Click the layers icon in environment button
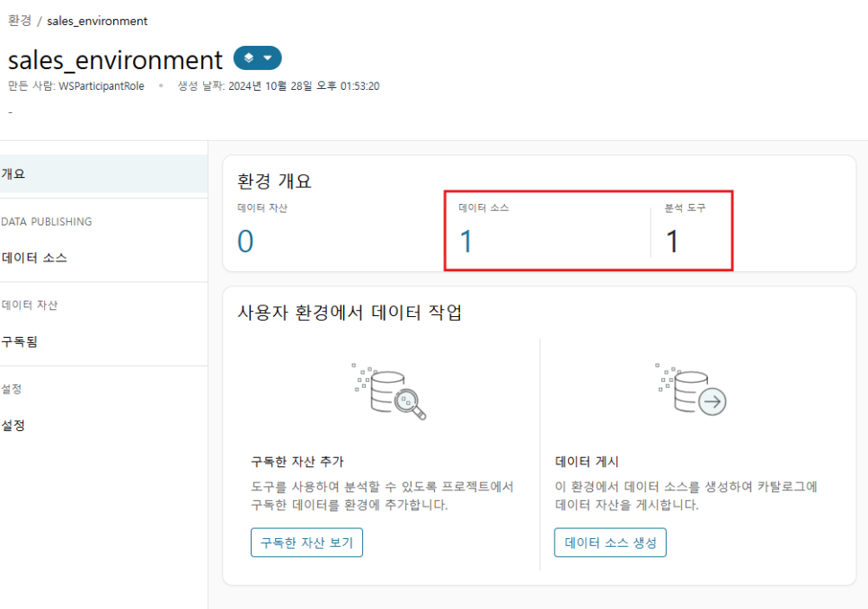868x609 pixels. [249, 57]
